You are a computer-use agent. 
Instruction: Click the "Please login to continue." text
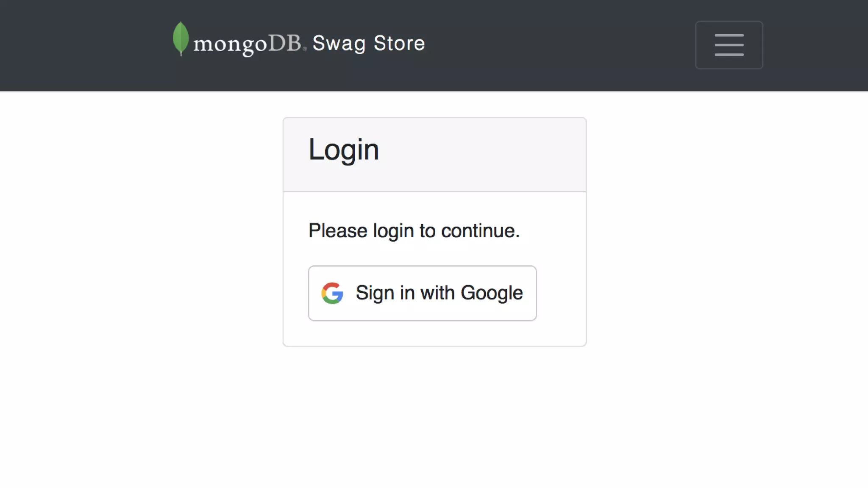click(414, 231)
